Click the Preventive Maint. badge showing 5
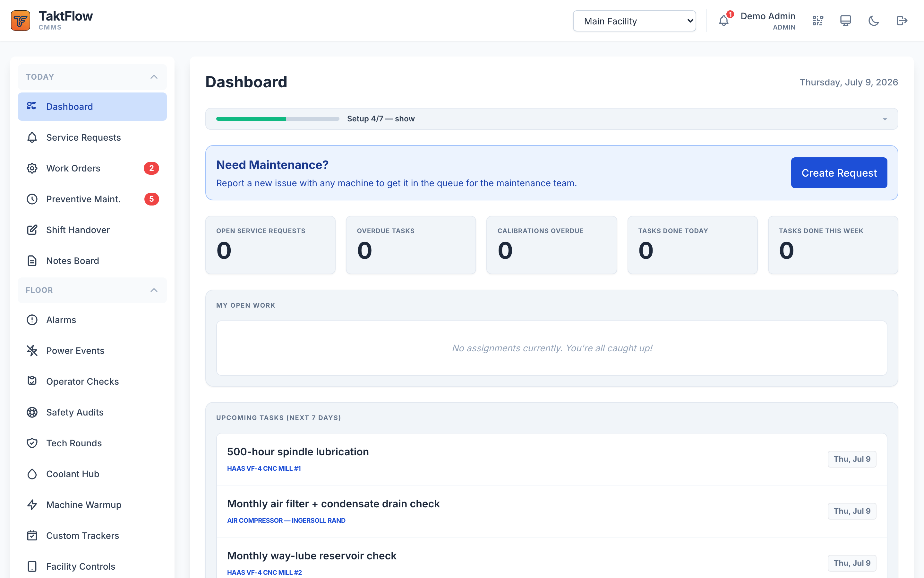924x578 pixels. [x=151, y=199]
